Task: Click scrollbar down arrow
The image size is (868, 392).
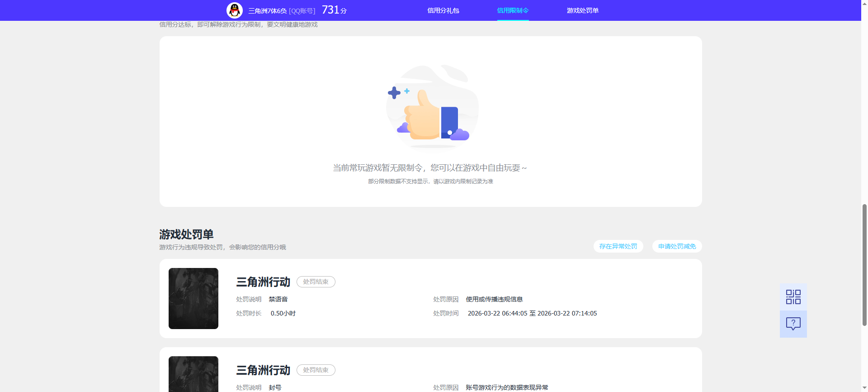Action: [864, 388]
